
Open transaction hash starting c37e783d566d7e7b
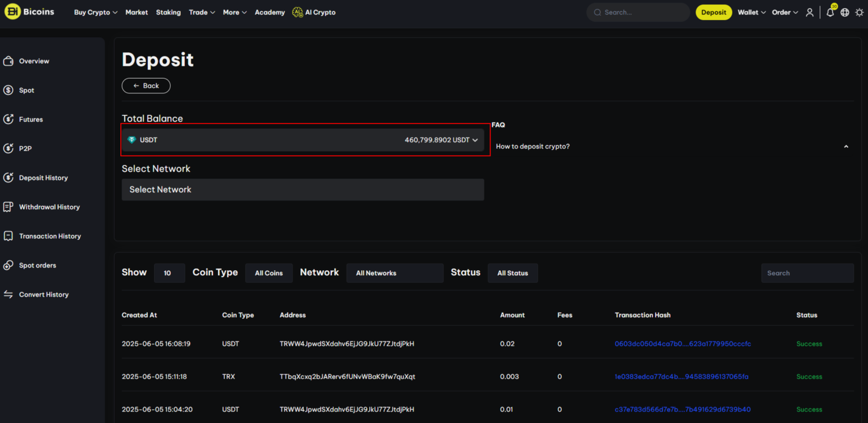[683, 410]
